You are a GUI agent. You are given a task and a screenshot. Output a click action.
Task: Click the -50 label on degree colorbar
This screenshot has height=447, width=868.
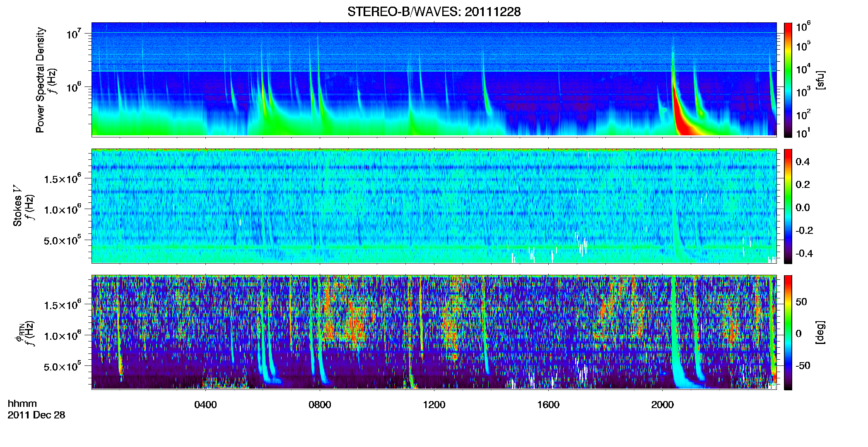click(x=803, y=365)
